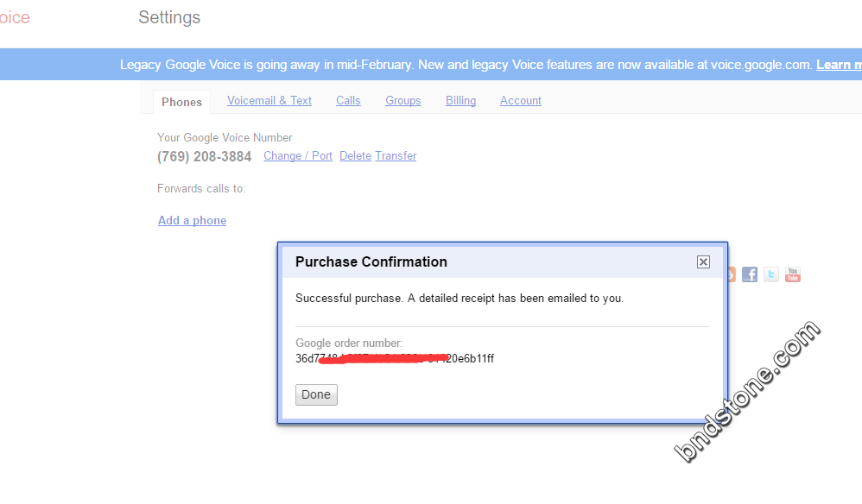Viewport: 862px width, 504px height.
Task: Open the Twitter icon
Action: pos(770,274)
